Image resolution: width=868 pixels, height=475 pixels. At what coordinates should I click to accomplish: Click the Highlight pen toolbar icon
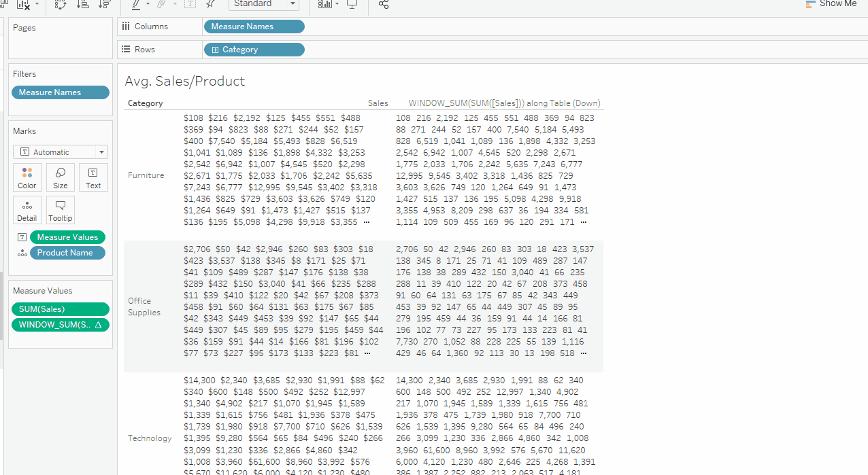click(x=136, y=4)
